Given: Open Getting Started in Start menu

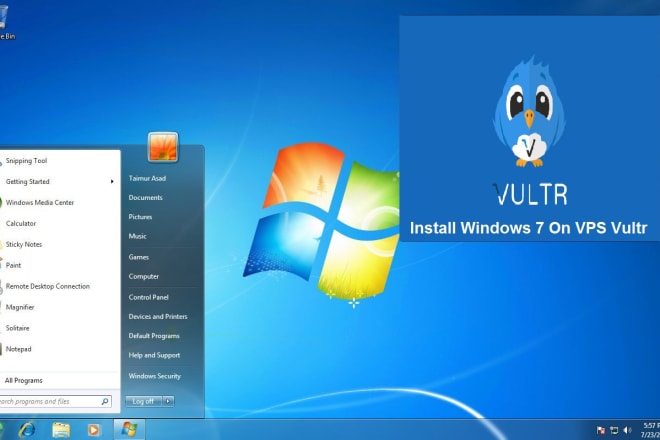Looking at the screenshot, I should (27, 181).
